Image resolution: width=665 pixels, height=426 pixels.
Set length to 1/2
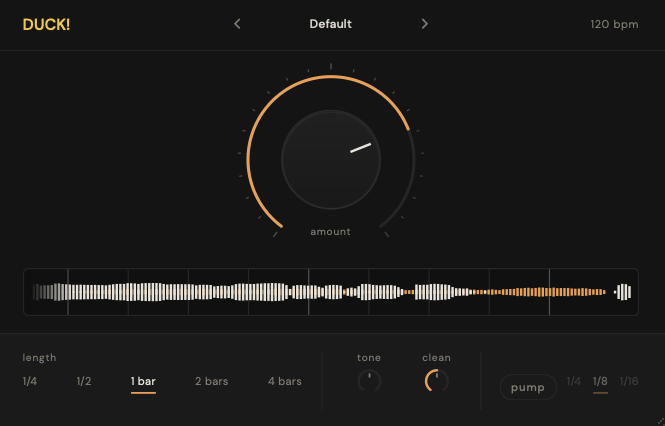pyautogui.click(x=84, y=381)
